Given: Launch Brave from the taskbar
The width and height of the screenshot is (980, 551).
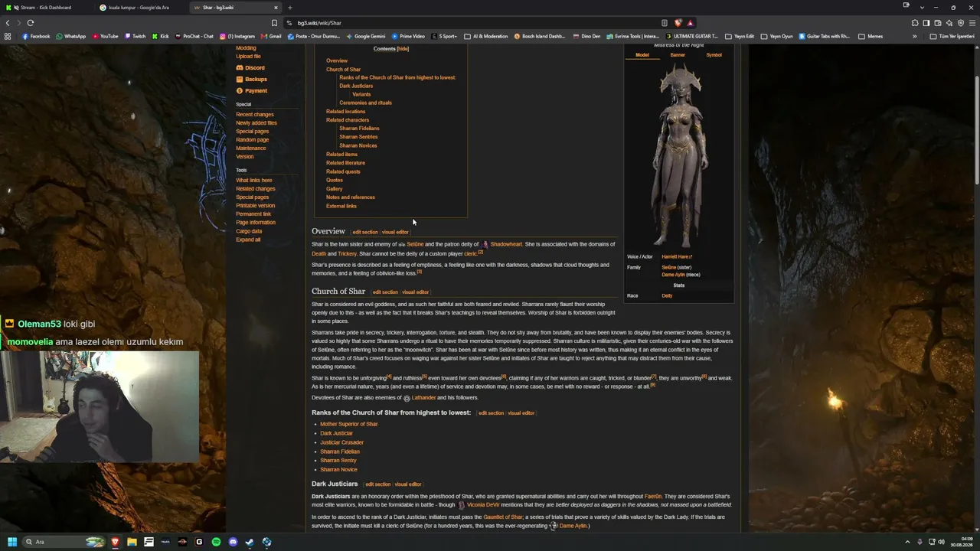Looking at the screenshot, I should [115, 542].
